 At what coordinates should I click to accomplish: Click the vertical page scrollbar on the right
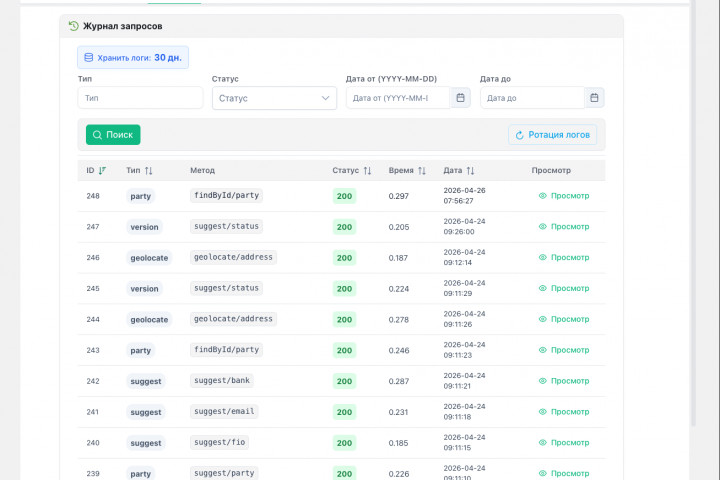tap(694, 200)
